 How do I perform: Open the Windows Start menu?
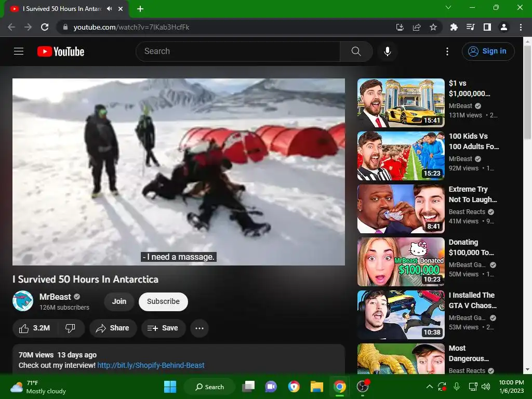[170, 387]
